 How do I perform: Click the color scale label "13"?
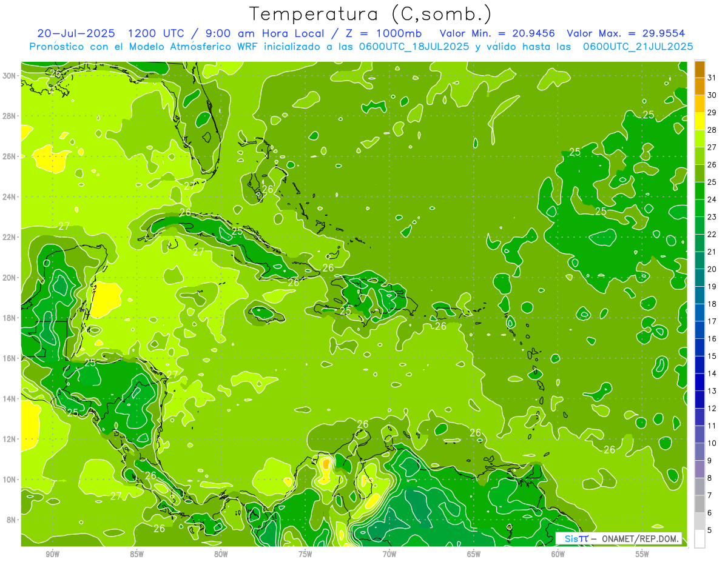(x=712, y=391)
